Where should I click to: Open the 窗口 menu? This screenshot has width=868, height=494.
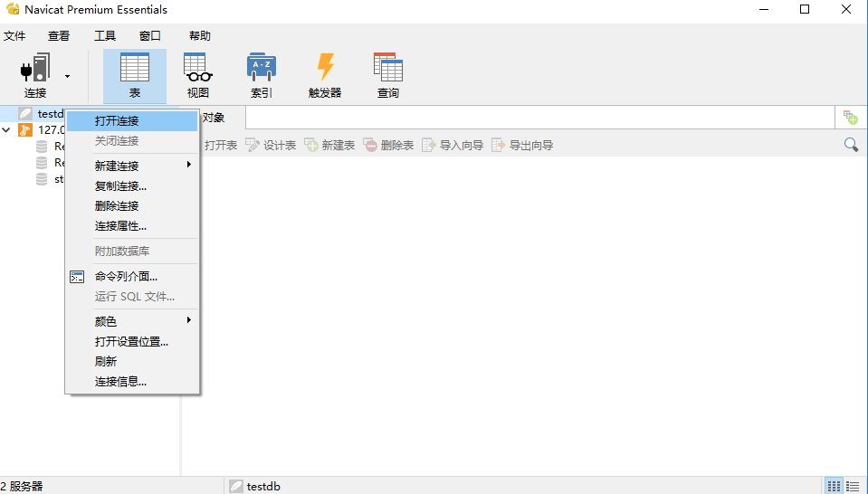pos(150,36)
